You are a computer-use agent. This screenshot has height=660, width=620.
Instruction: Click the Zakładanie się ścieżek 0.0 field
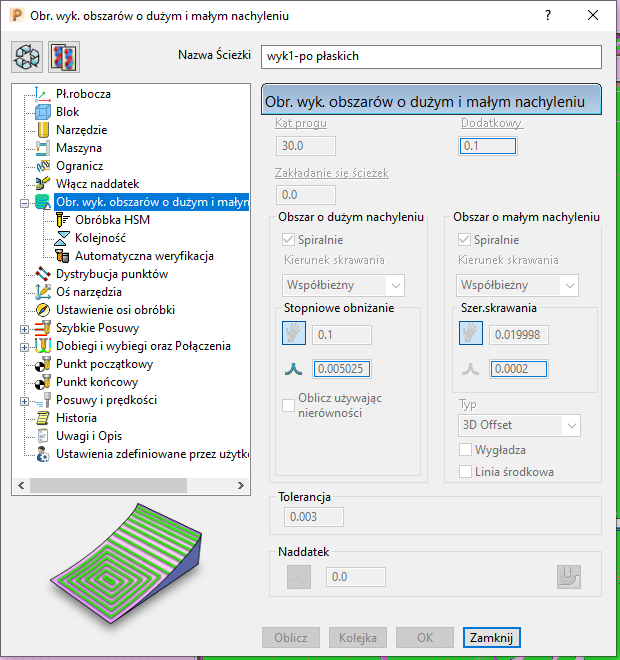306,195
